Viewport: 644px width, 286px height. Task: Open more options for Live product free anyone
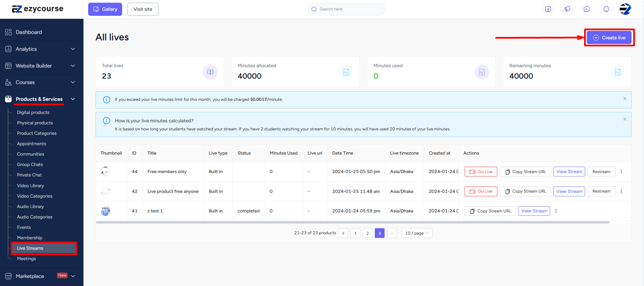[x=621, y=191]
